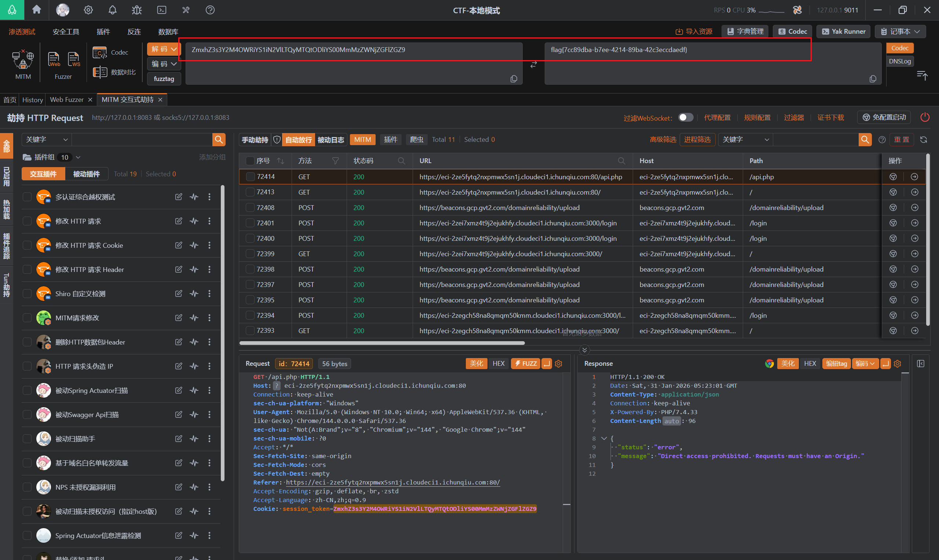Swap codec input and output
Screen dimensions: 939x560
click(x=533, y=65)
